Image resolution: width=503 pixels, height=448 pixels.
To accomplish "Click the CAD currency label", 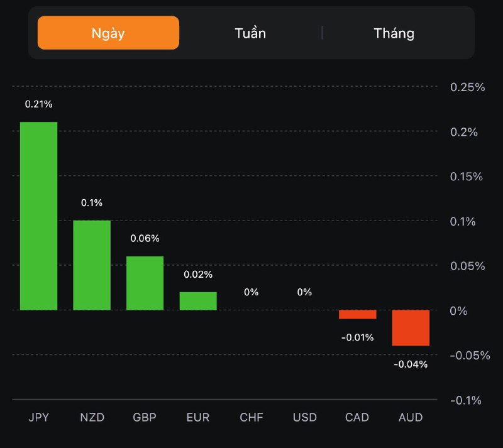I will (x=357, y=417).
